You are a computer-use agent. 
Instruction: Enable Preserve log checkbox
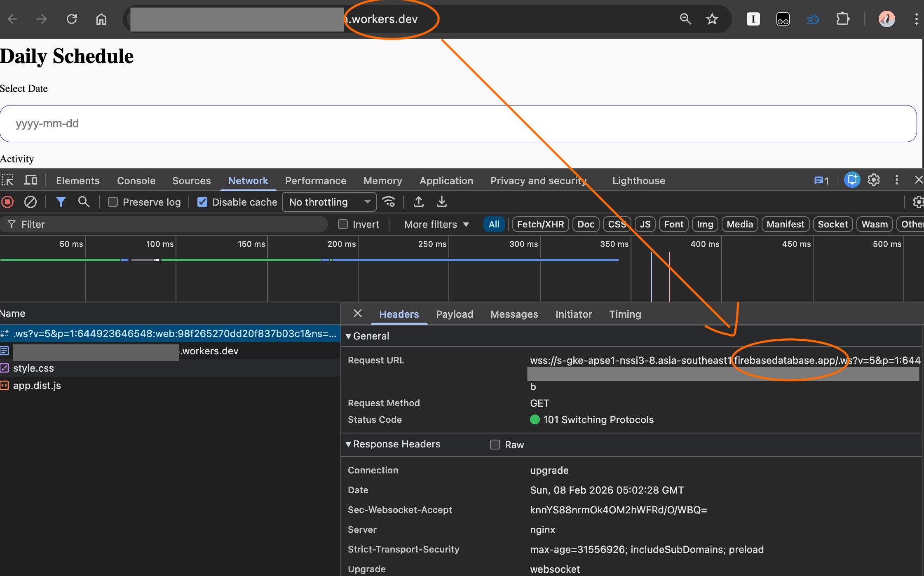click(x=113, y=202)
